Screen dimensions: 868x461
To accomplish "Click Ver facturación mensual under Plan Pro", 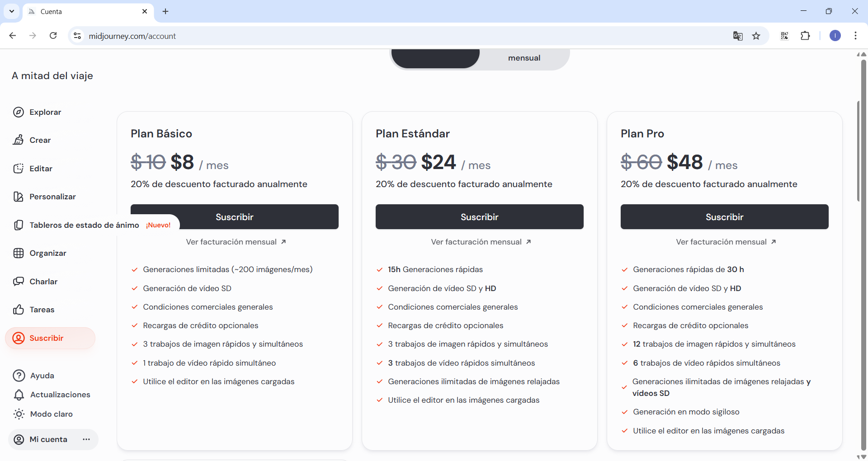I will pos(726,242).
